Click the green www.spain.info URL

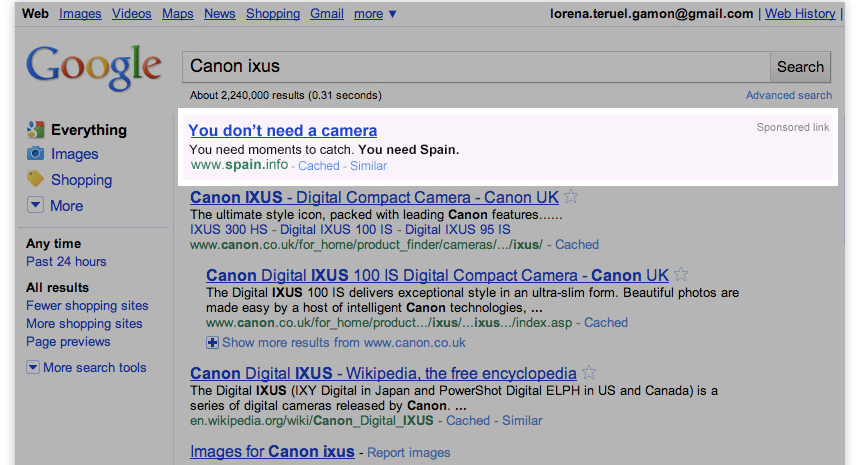(x=239, y=165)
